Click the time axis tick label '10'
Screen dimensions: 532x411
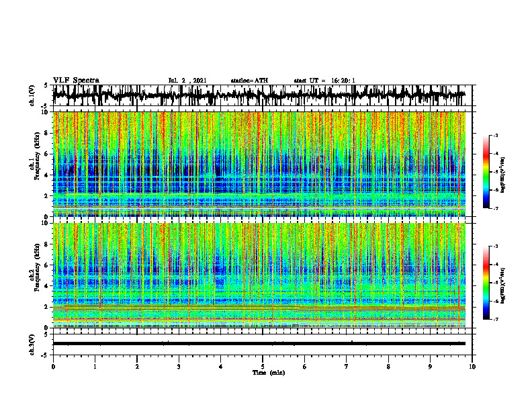click(x=472, y=367)
